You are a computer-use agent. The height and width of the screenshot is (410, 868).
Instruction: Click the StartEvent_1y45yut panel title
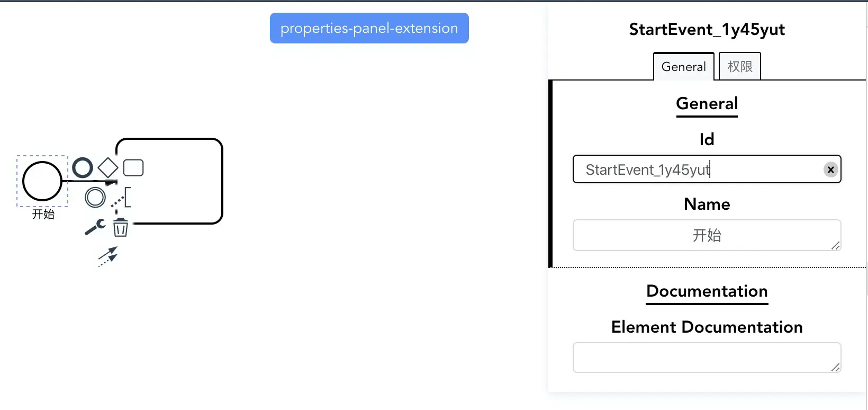click(x=707, y=30)
